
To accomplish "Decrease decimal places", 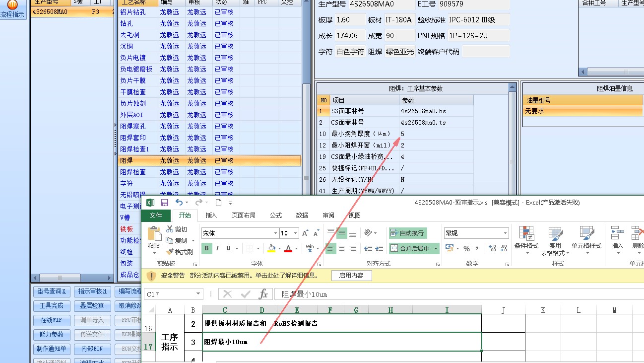I will click(x=504, y=248).
